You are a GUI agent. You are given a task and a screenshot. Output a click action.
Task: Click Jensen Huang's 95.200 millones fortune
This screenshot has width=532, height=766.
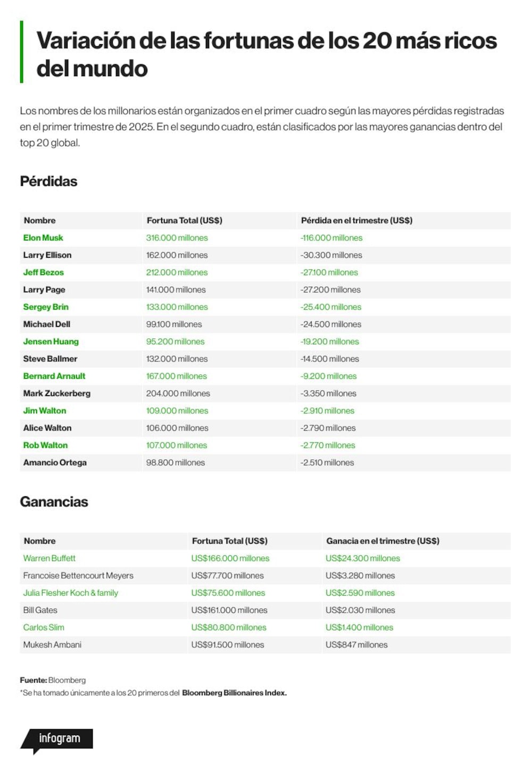point(176,342)
